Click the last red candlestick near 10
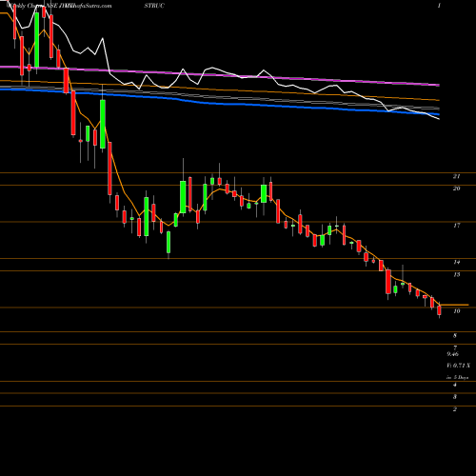Viewport: 476px width, 476px height. pyautogui.click(x=440, y=310)
